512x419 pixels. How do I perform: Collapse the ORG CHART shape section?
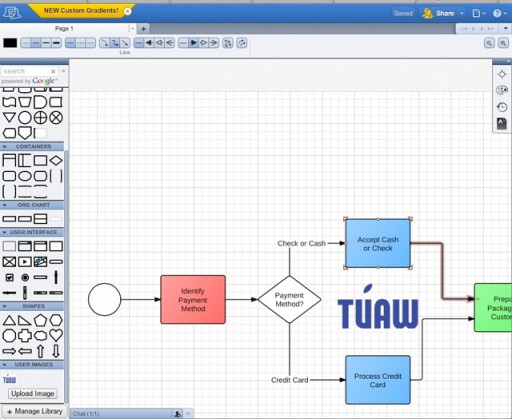5,205
